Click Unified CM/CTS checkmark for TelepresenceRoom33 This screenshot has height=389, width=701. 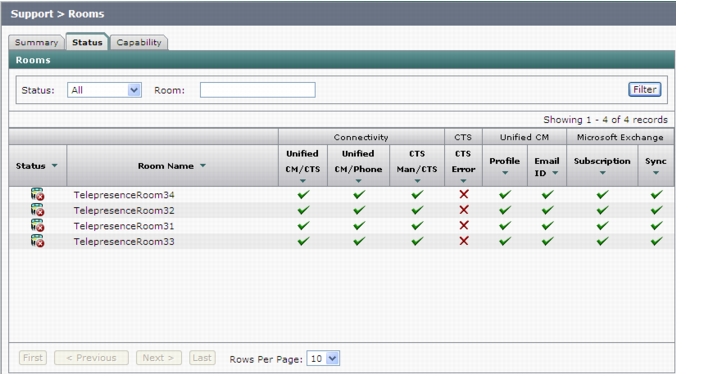click(303, 241)
